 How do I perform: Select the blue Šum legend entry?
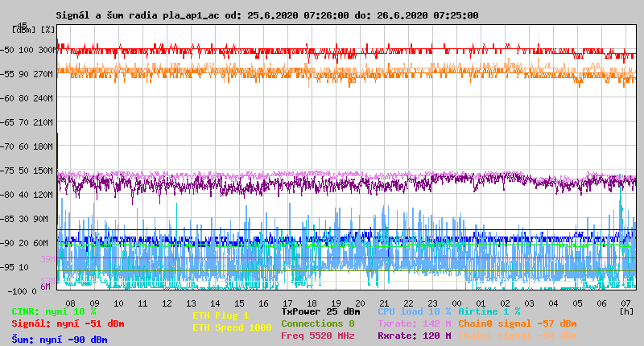pyautogui.click(x=60, y=340)
